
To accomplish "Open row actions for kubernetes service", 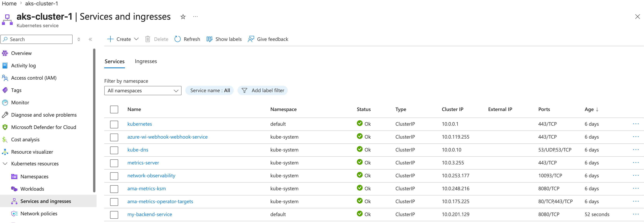I will 636,124.
